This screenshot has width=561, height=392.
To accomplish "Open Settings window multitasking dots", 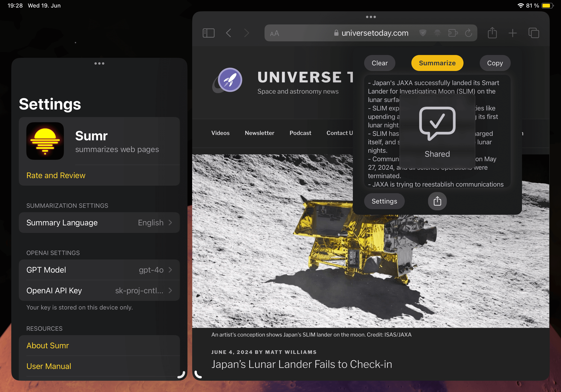I will [x=99, y=63].
